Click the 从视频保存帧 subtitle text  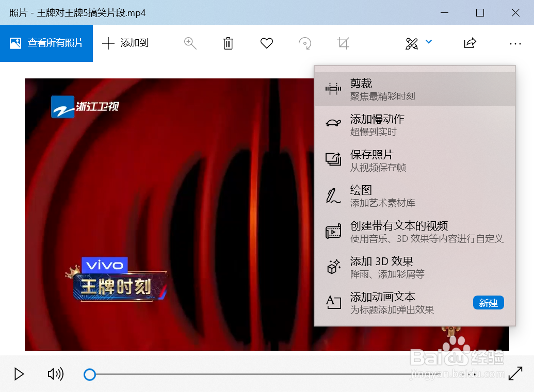pyautogui.click(x=378, y=168)
